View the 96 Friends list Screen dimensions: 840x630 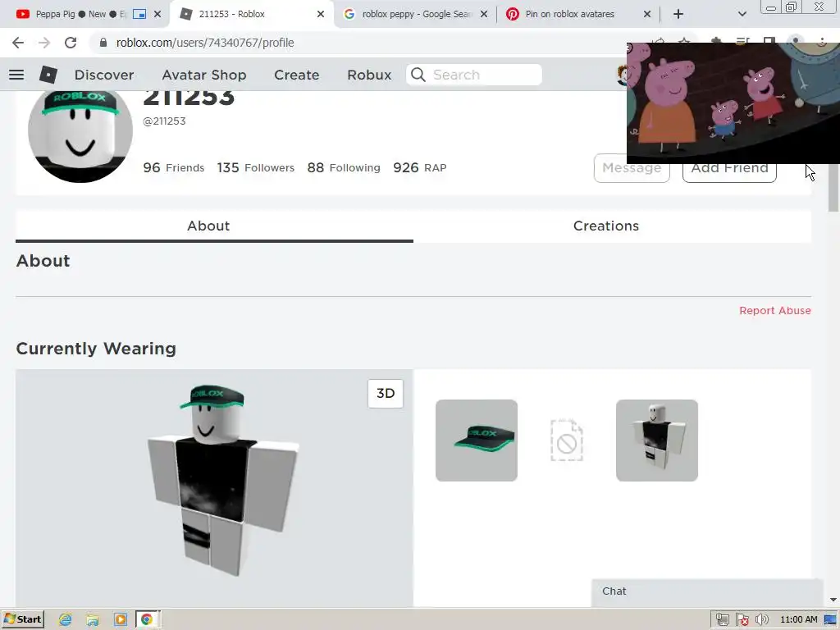tap(174, 167)
